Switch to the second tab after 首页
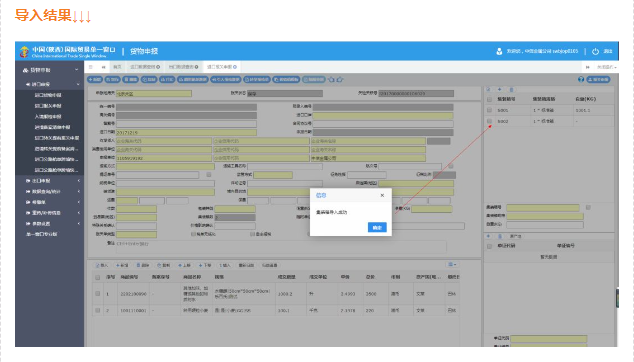Viewport: 634px width, 362px height. 183,67
